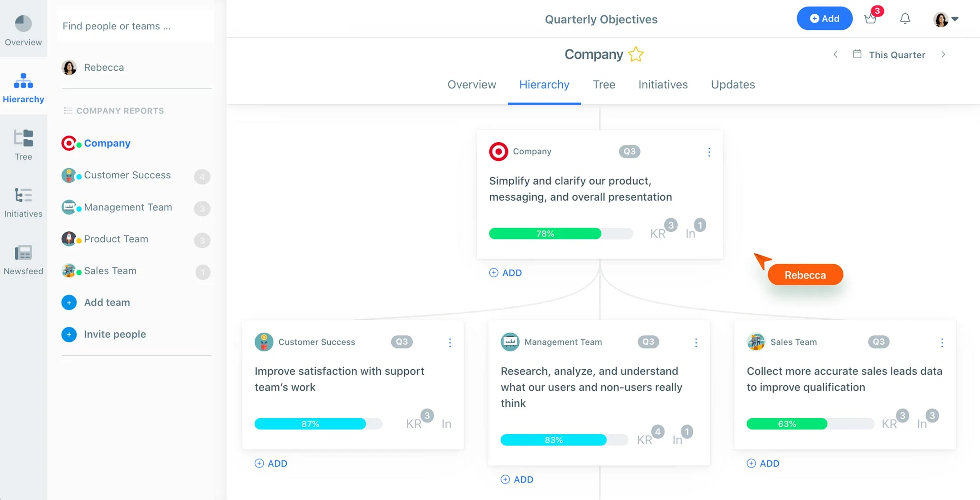Image resolution: width=980 pixels, height=500 pixels.
Task: Go to the next quarter arrow
Action: click(x=943, y=54)
